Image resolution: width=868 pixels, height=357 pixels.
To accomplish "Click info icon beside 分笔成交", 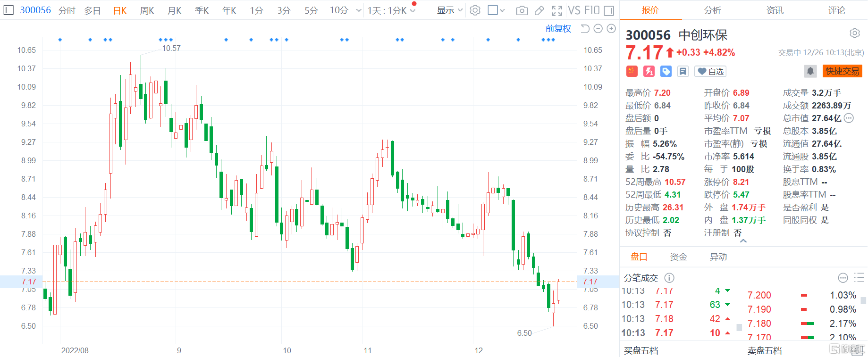I will (x=669, y=278).
